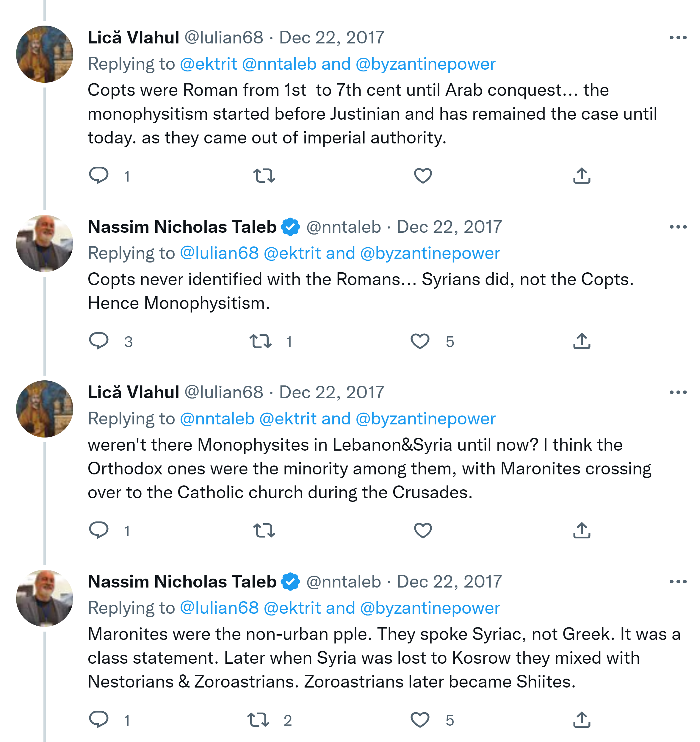Screen dimensions: 700x742
Task: Reply to Taleb's 'Hence Monophysitism' tweet
Action: point(99,341)
